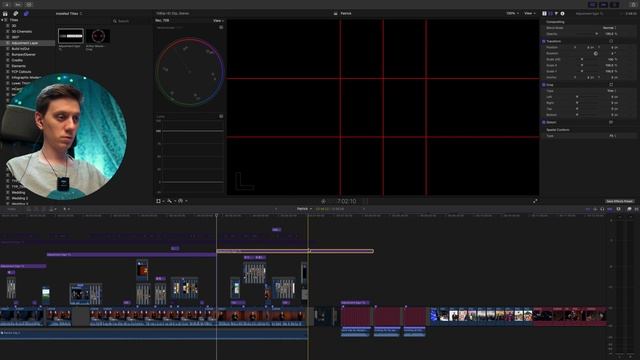The image size is (640, 360).
Task: Collapse the Titles category tree
Action: [x=2, y=20]
